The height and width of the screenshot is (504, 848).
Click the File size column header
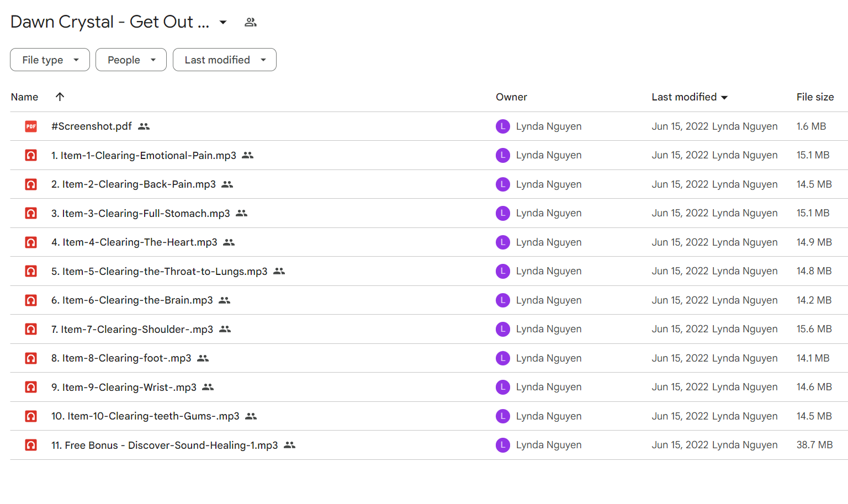[815, 97]
